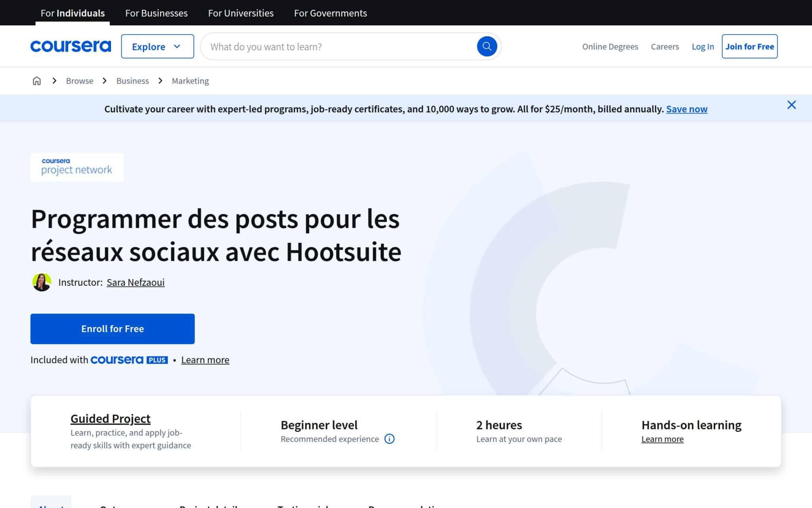Dismiss the promo banner with X icon

(791, 105)
